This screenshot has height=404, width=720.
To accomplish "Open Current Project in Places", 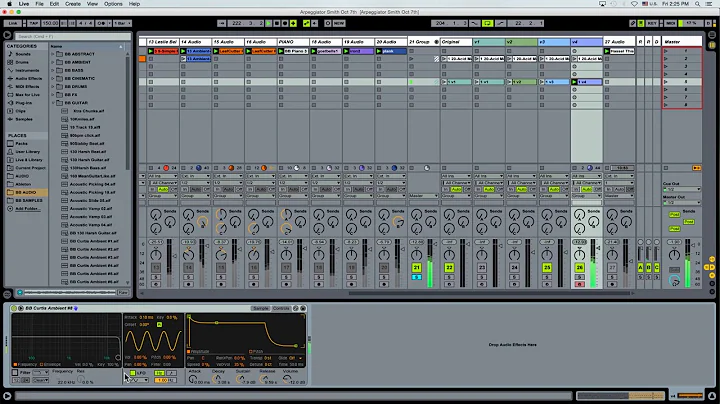I will coord(30,168).
